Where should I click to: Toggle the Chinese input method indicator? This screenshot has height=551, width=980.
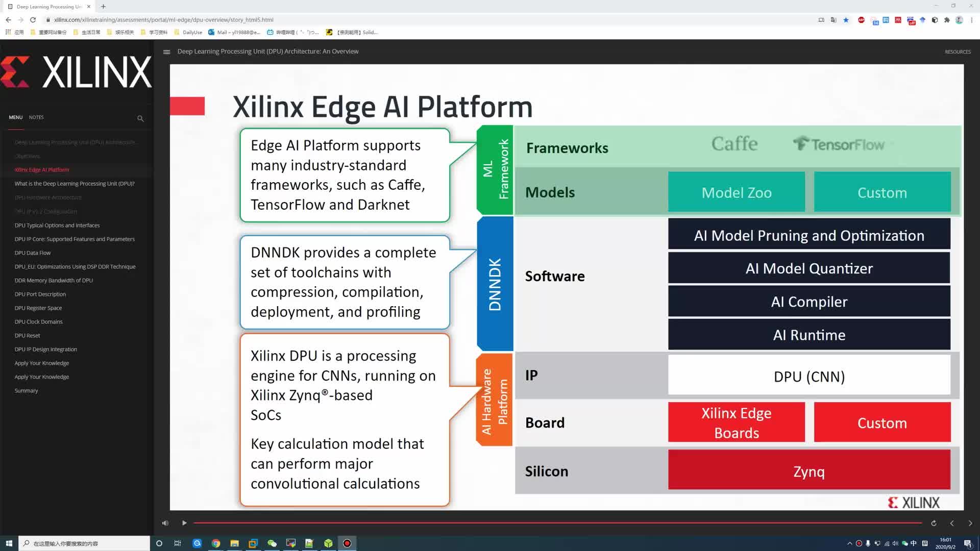click(x=914, y=543)
